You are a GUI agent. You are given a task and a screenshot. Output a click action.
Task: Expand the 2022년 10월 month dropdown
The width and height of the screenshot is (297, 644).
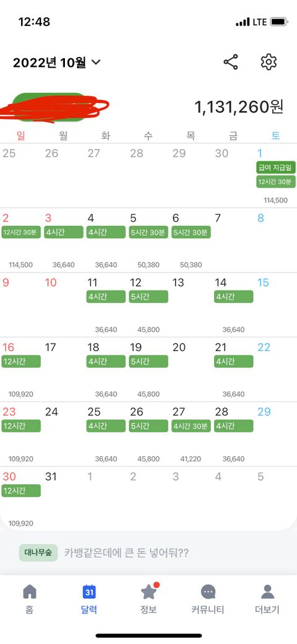pos(56,63)
